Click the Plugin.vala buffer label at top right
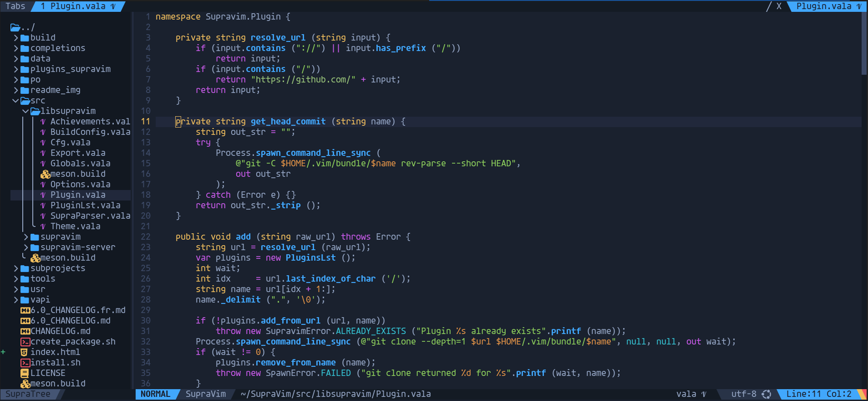This screenshot has width=868, height=401. (x=828, y=6)
